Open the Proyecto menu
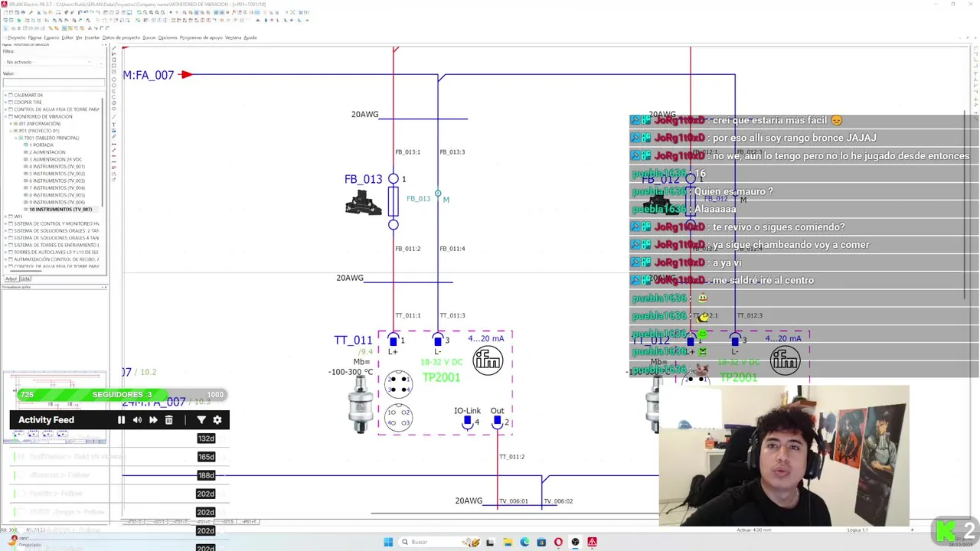This screenshot has height=551, width=980. tap(16, 37)
